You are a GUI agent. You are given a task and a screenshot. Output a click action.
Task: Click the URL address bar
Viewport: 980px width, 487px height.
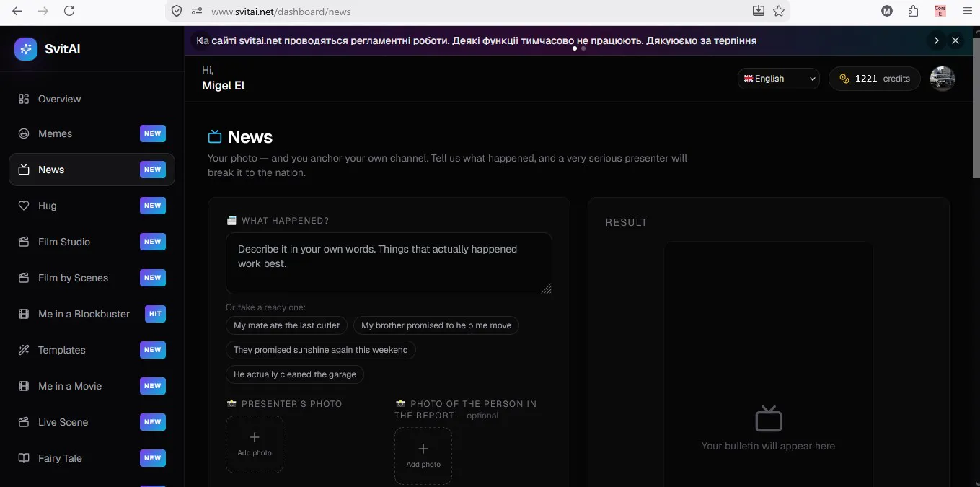point(476,12)
